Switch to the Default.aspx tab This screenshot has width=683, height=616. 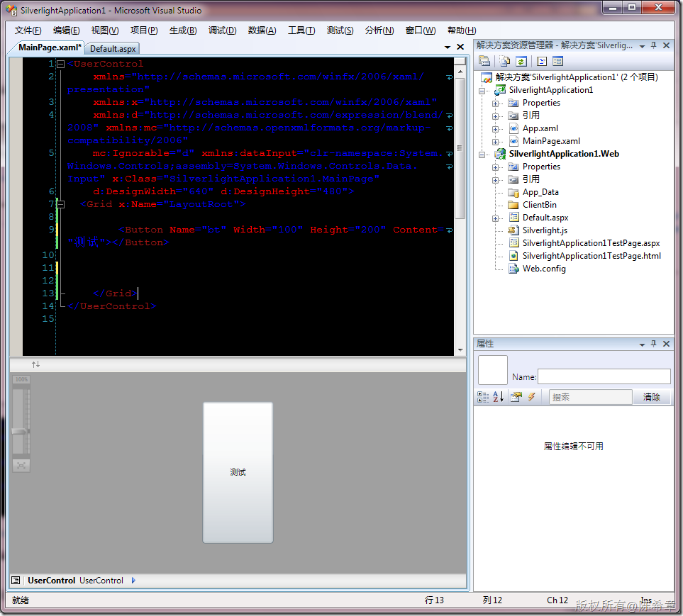[113, 48]
